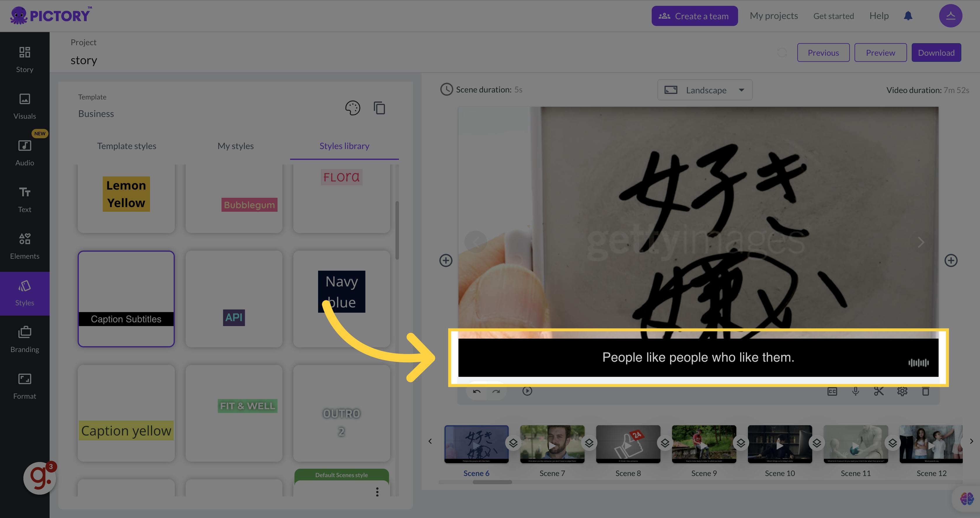Switch to Styles library tab
980x518 pixels.
pos(344,146)
